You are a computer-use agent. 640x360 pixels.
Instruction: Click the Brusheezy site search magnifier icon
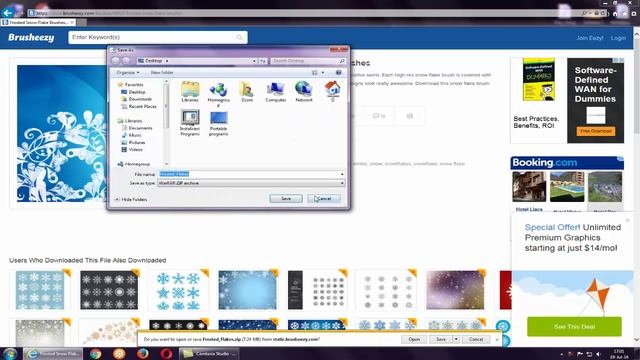coord(240,38)
